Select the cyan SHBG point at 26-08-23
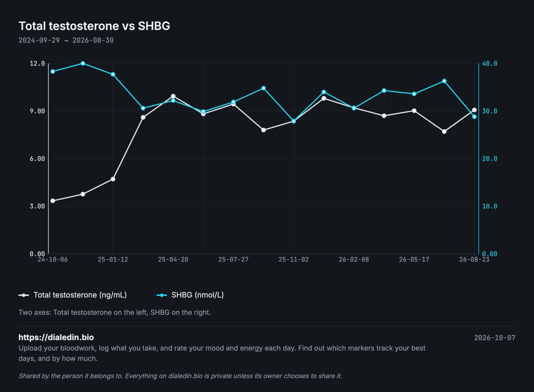Screen dimensions: 534x392 coord(474,117)
